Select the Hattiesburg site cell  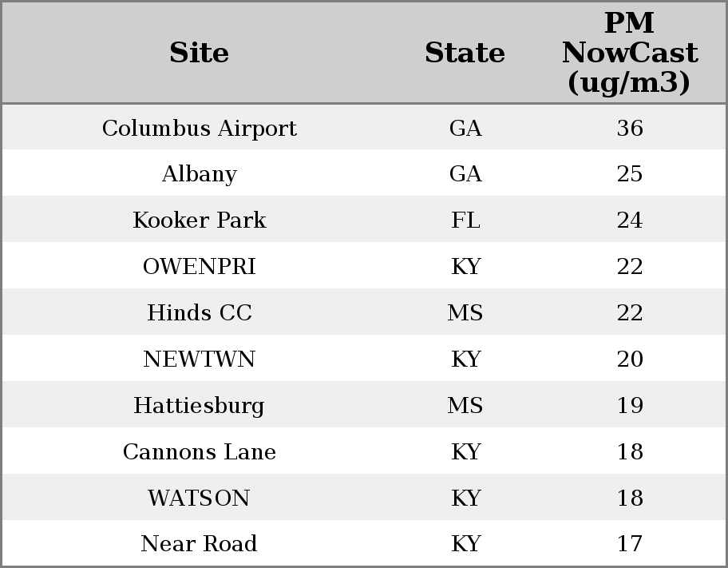(x=199, y=406)
